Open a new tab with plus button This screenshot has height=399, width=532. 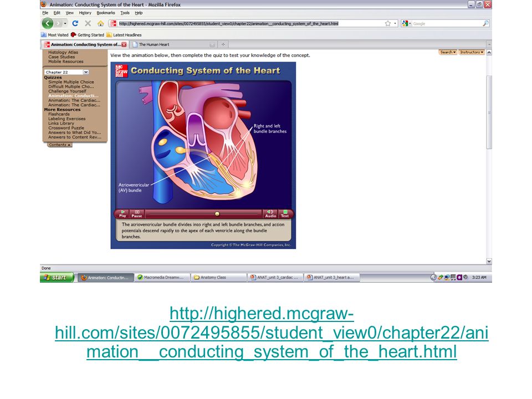pyautogui.click(x=223, y=44)
